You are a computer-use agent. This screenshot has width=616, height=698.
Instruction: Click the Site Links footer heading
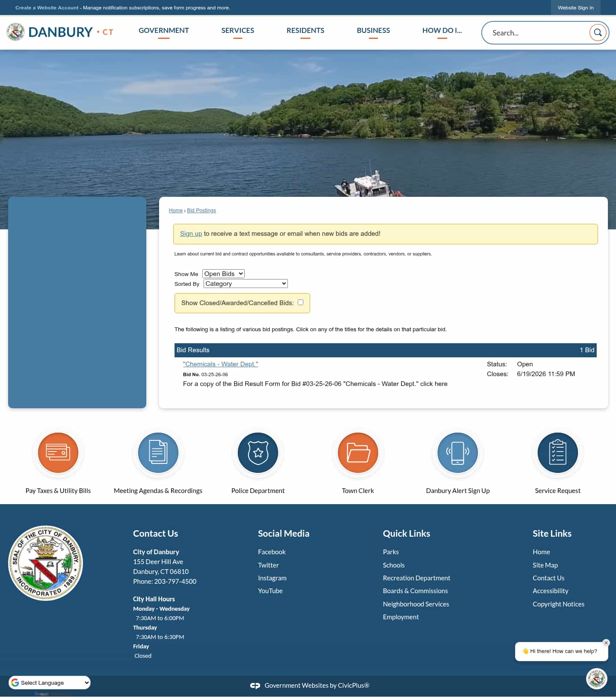click(552, 534)
